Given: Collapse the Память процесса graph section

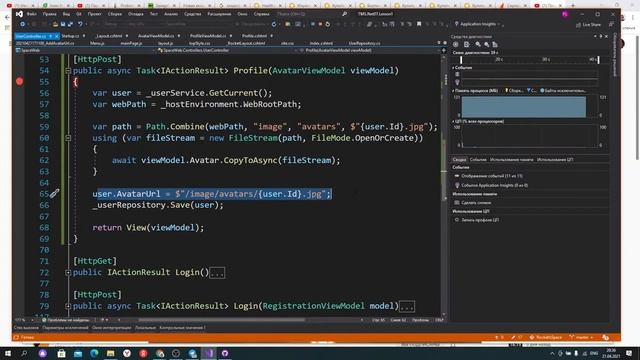Looking at the screenshot, I should coord(453,91).
